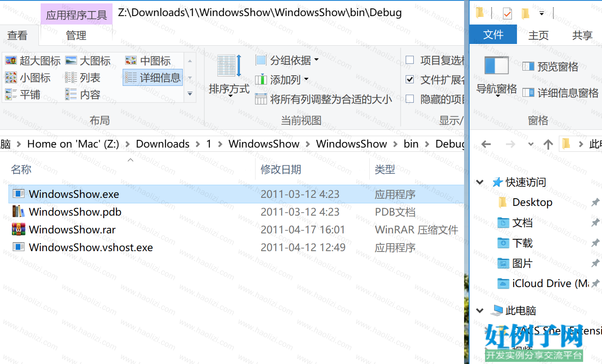Screen dimensions: 602x364
Task: Jump to the bin folder breadcrumb
Action: [411, 144]
